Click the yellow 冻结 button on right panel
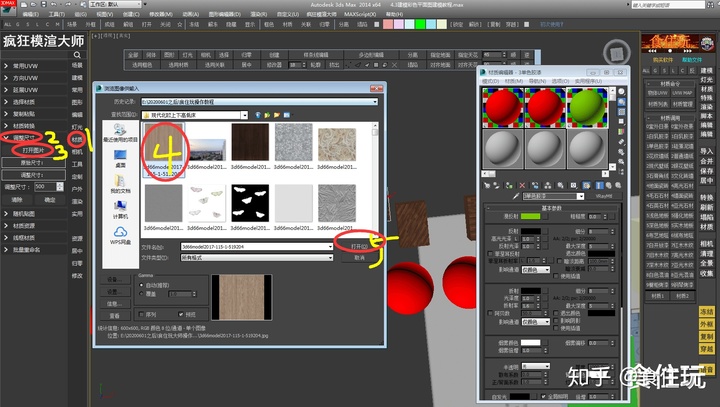 pyautogui.click(x=706, y=312)
